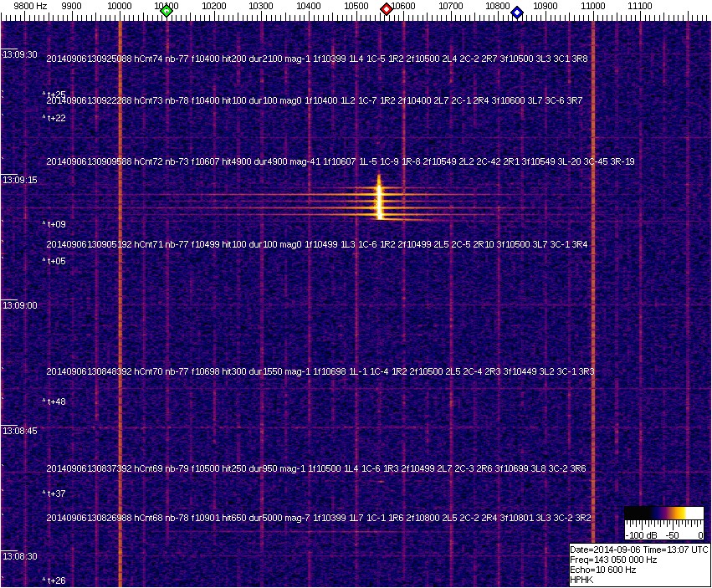Click the 13:09:30 time axis label
The height and width of the screenshot is (588, 712).
(x=20, y=54)
